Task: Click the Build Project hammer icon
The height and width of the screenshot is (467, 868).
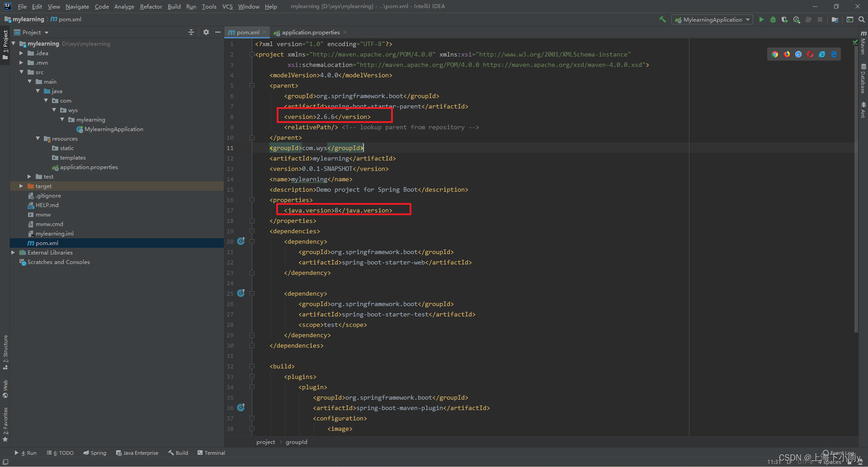Action: point(662,19)
